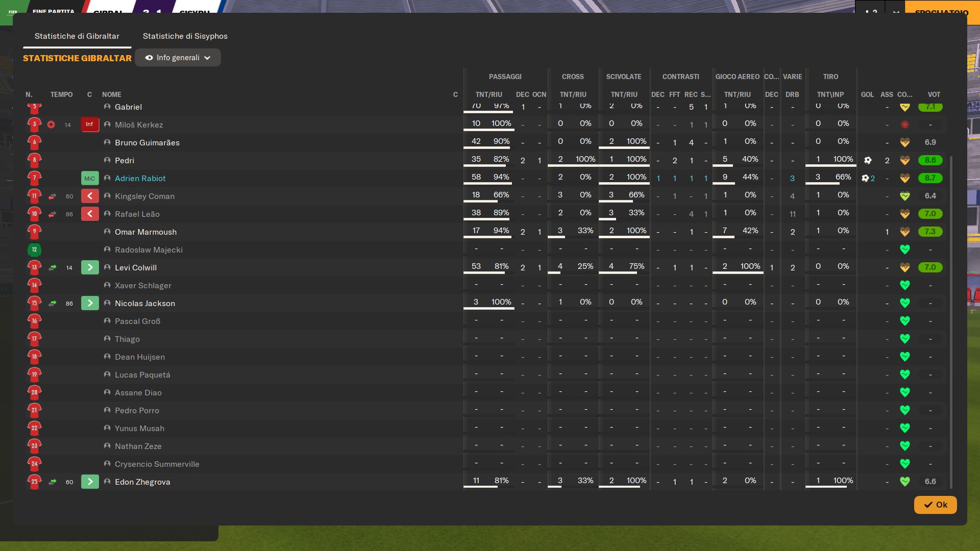980x551 pixels.
Task: Open Bruno Guimarães player profile
Action: click(147, 143)
